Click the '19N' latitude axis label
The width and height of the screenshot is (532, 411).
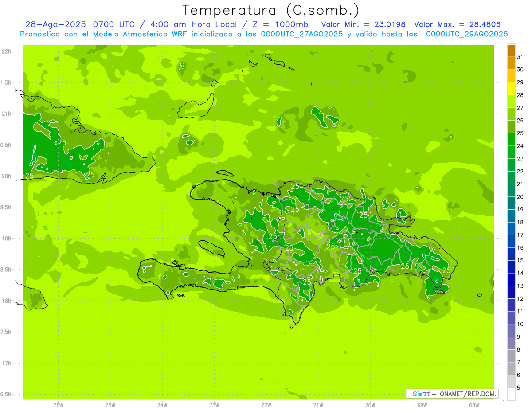(8, 239)
